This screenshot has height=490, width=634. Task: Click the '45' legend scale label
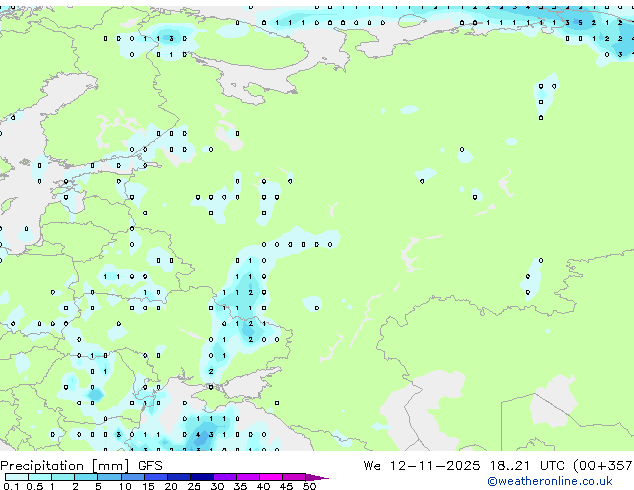[x=286, y=486]
